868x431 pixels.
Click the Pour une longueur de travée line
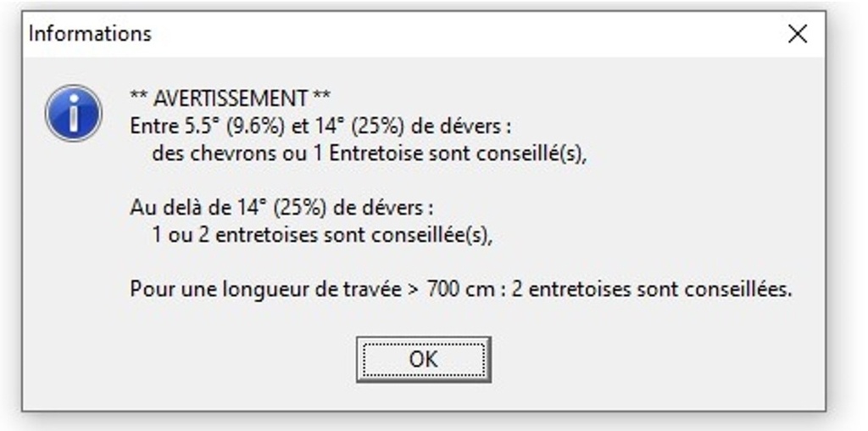[461, 289]
